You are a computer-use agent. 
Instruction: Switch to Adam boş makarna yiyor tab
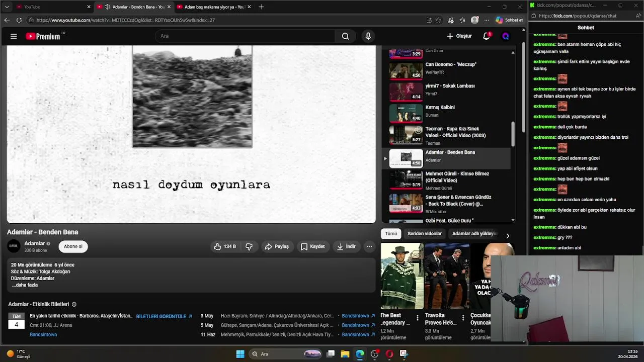point(215,7)
